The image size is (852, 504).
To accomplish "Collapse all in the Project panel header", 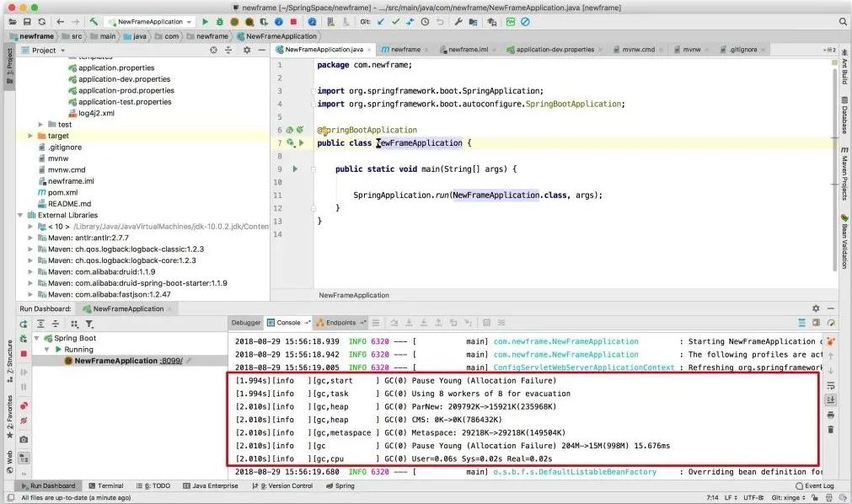I will point(228,50).
